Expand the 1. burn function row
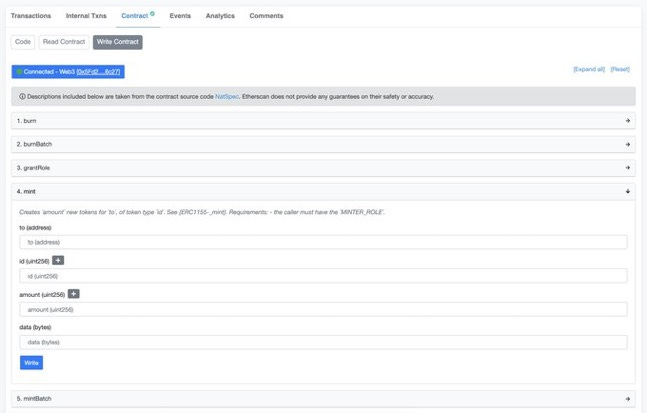The height and width of the screenshot is (413, 647). click(x=323, y=121)
